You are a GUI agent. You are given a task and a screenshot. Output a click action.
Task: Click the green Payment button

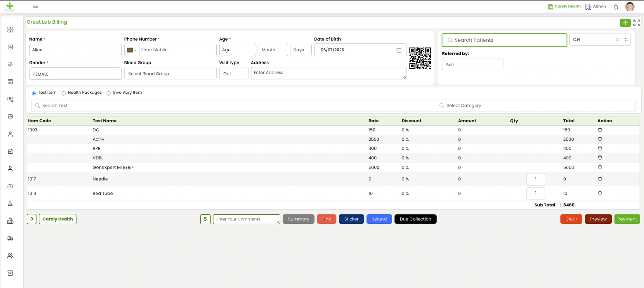pos(627,219)
